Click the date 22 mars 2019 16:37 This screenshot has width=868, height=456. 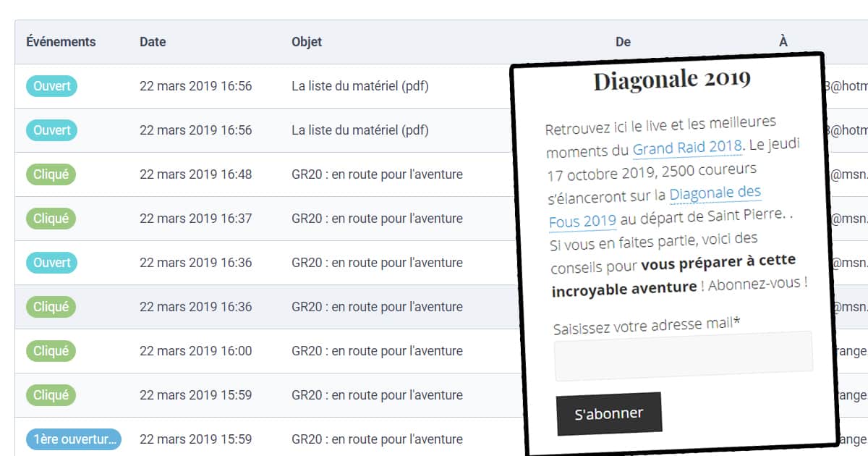coord(195,219)
